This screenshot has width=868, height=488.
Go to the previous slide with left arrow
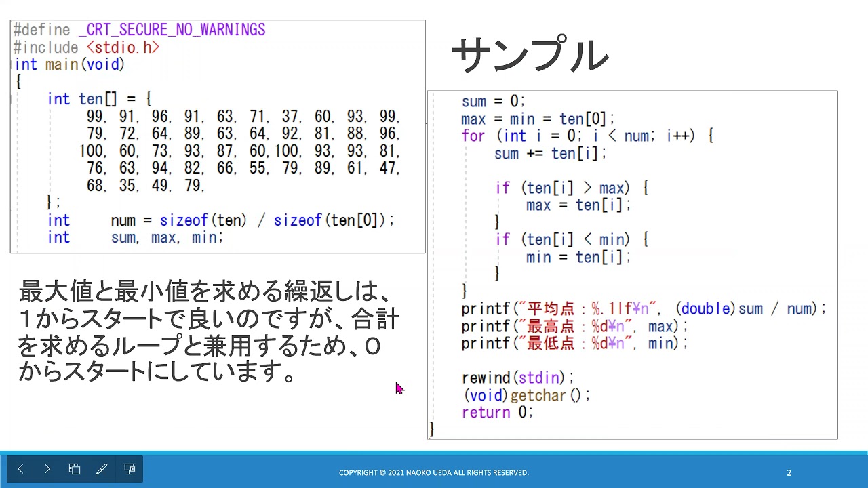click(x=21, y=469)
